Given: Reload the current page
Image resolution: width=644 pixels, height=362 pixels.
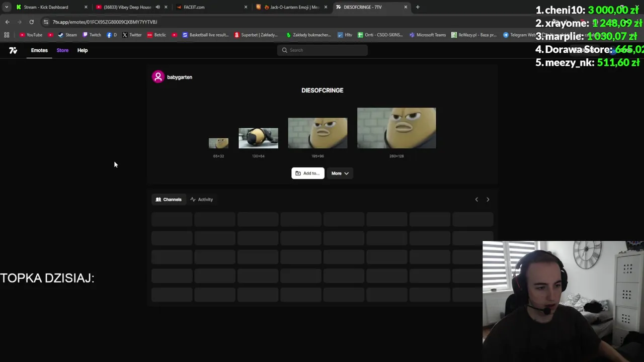Looking at the screenshot, I should 31,22.
